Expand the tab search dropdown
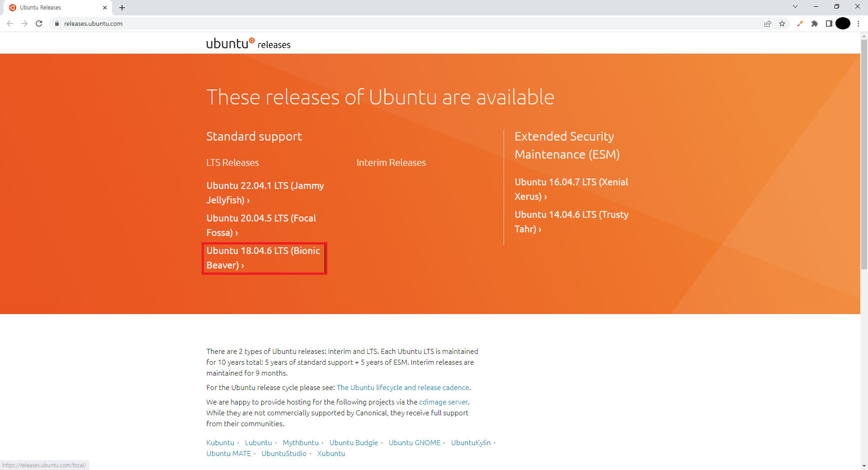 pos(795,6)
